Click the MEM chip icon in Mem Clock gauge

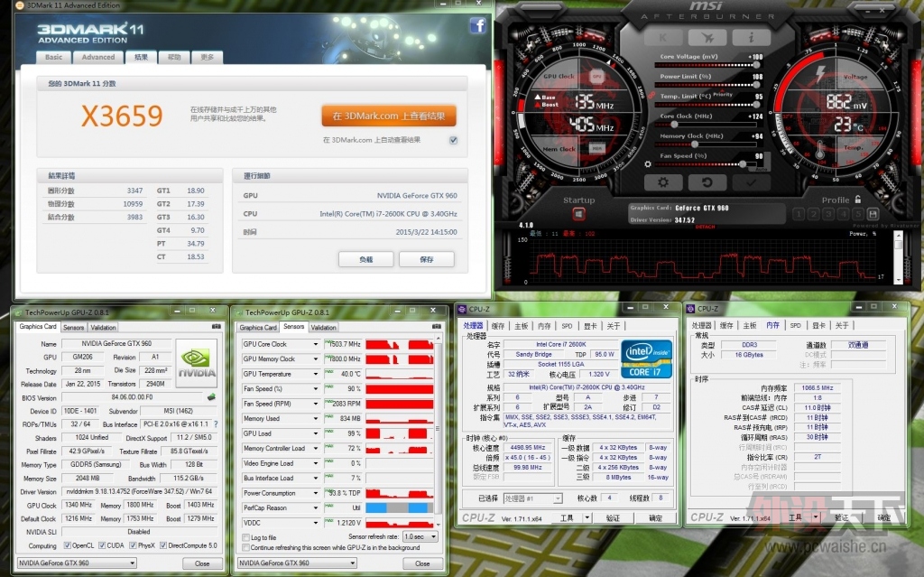[x=596, y=149]
